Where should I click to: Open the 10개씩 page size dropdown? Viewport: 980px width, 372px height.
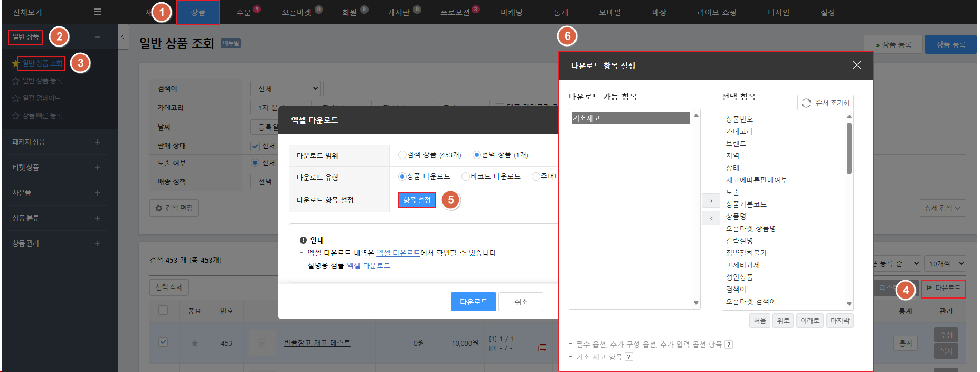946,263
